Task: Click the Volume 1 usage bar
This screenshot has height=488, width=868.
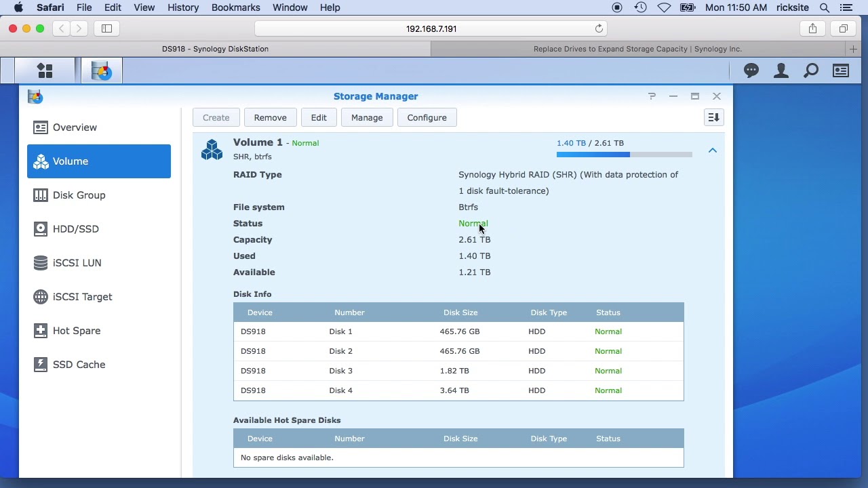Action: pyautogui.click(x=624, y=155)
